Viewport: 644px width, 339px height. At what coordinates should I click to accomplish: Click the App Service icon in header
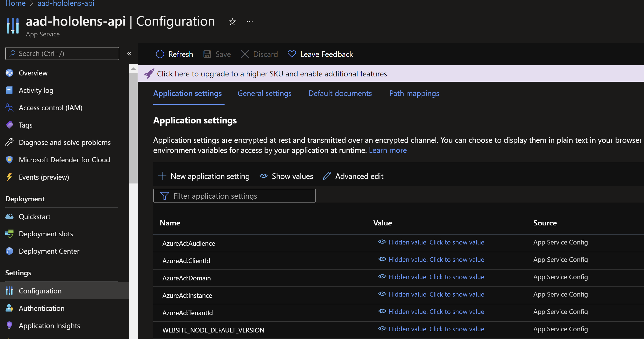[13, 26]
